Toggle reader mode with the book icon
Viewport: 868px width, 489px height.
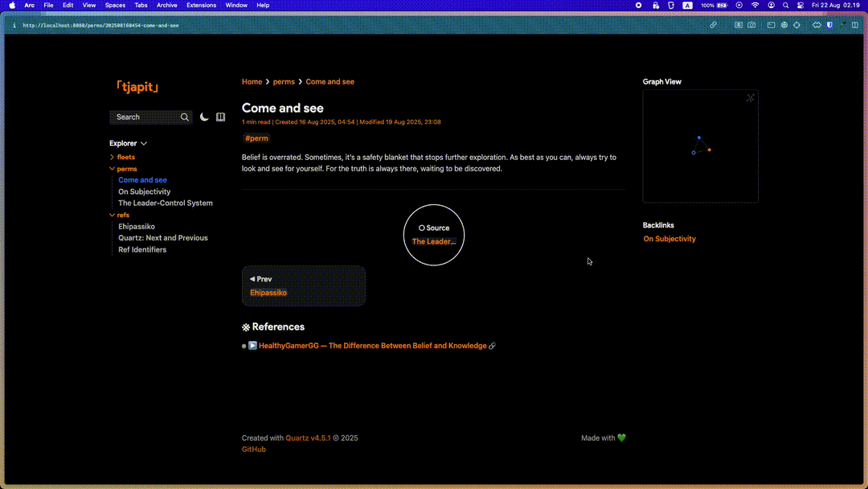coord(221,117)
